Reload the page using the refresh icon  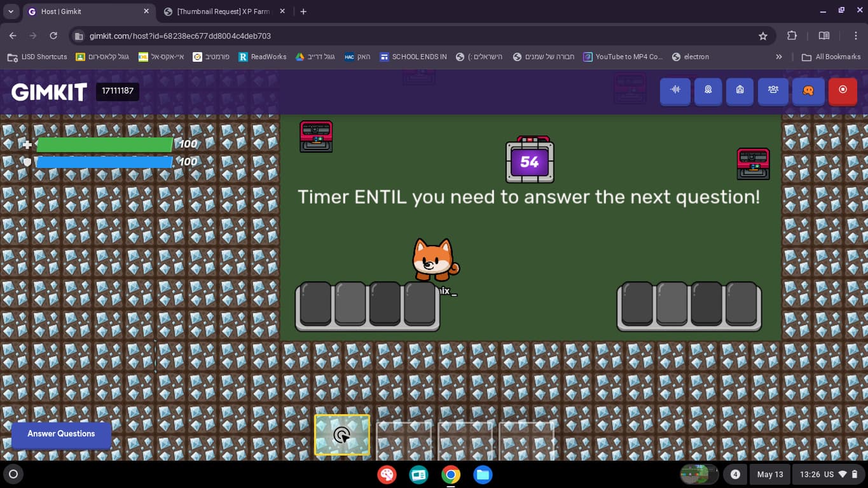53,36
